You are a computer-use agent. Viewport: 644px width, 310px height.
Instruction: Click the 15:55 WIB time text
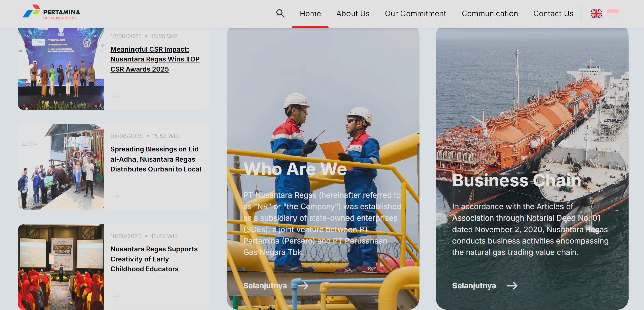click(164, 36)
